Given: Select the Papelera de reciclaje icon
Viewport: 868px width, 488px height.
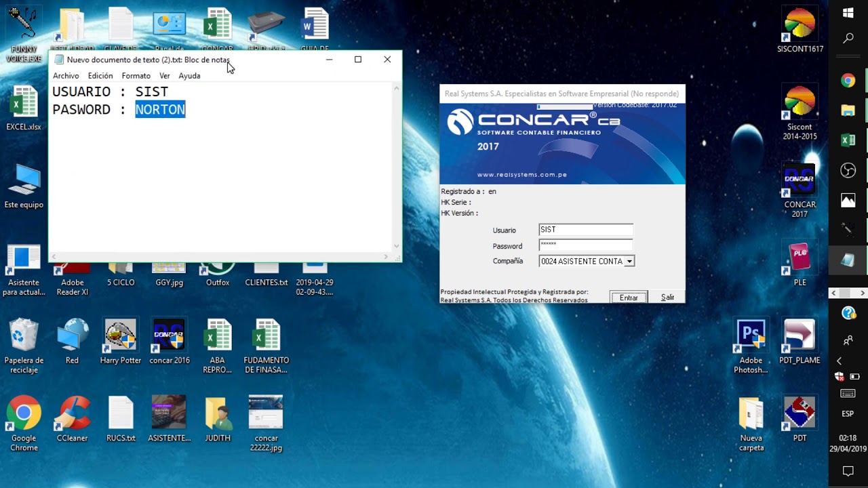Looking at the screenshot, I should click(x=24, y=346).
